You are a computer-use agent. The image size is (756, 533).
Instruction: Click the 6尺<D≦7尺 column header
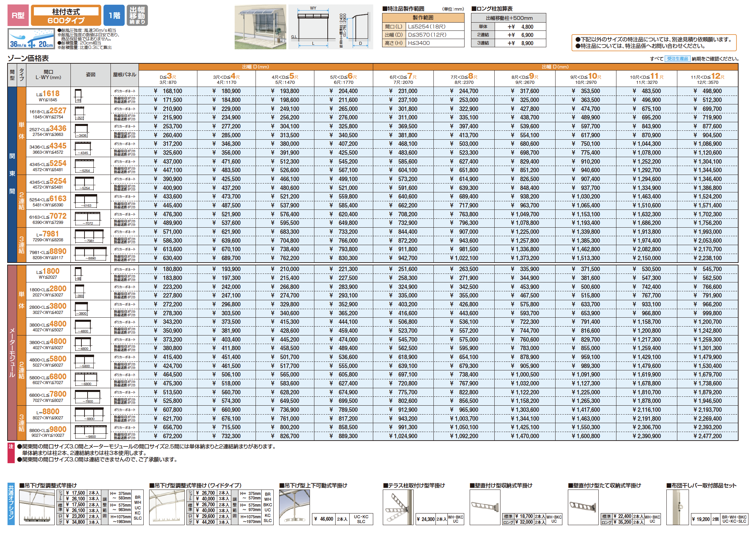coord(403,78)
